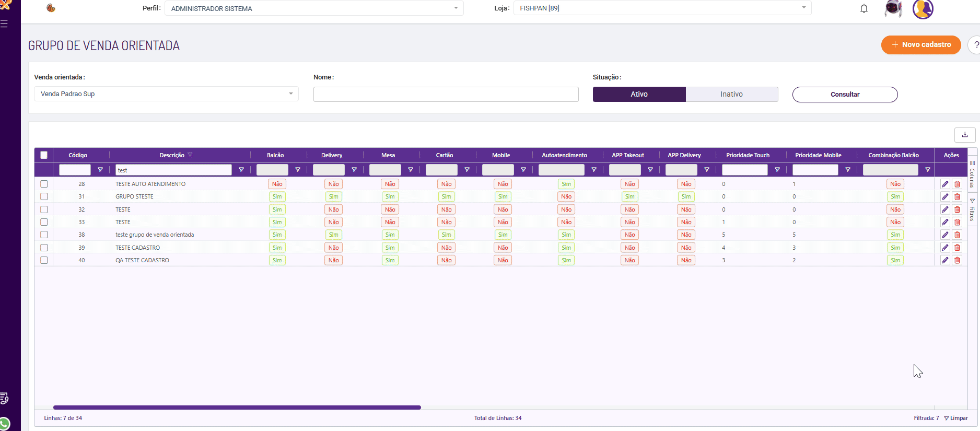980x431 pixels.
Task: Open the hamburger sidebar menu
Action: tap(4, 24)
